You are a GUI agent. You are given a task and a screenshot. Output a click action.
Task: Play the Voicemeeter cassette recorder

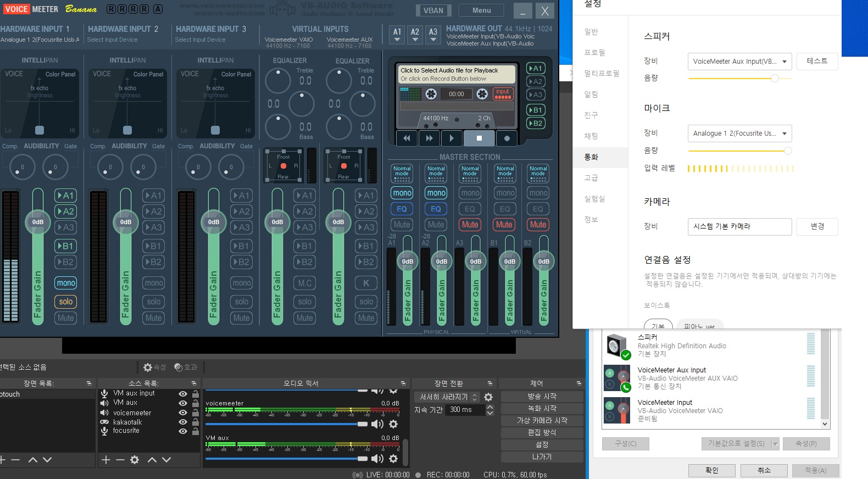tap(452, 138)
